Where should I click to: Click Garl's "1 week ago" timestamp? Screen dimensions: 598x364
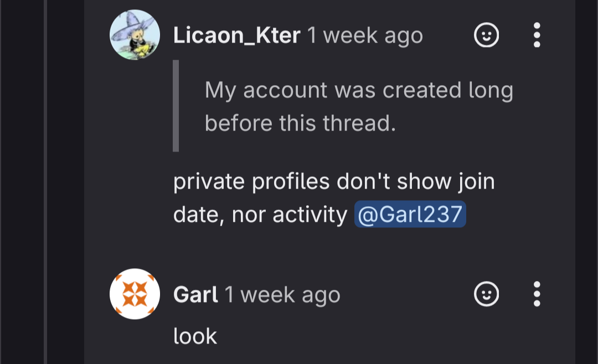[x=282, y=295]
